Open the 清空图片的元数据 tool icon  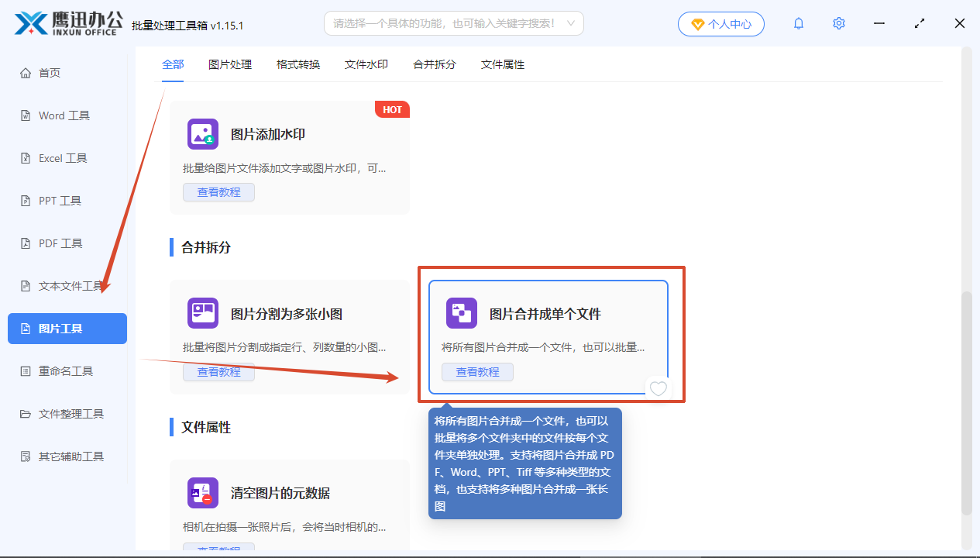203,493
